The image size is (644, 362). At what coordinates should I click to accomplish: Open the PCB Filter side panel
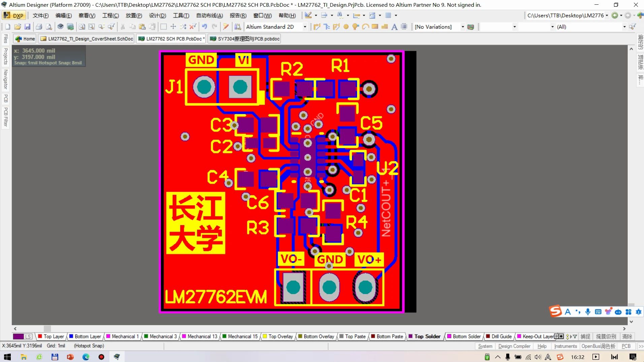pyautogui.click(x=5, y=117)
